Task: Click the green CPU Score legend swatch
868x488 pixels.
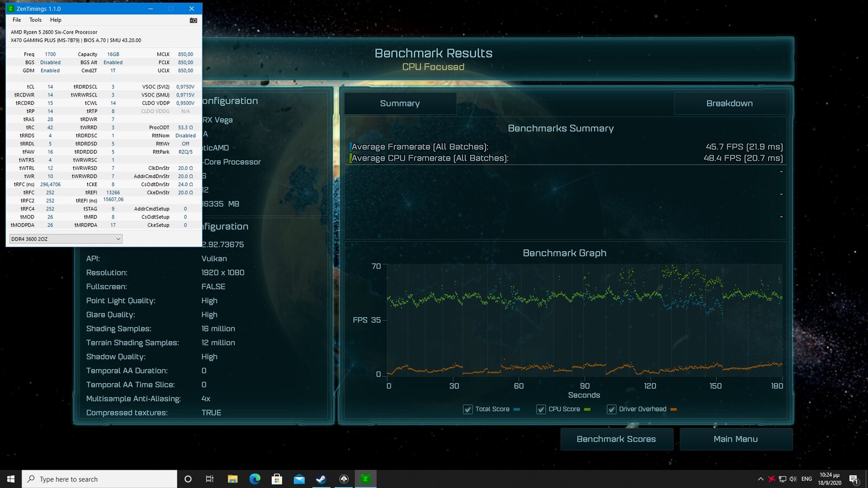Action: [x=587, y=409]
